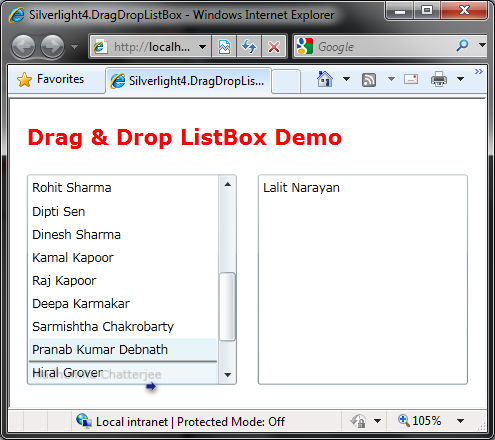495x440 pixels.
Task: Click the Drag & Drop ListBox Demo heading
Action: tap(185, 137)
